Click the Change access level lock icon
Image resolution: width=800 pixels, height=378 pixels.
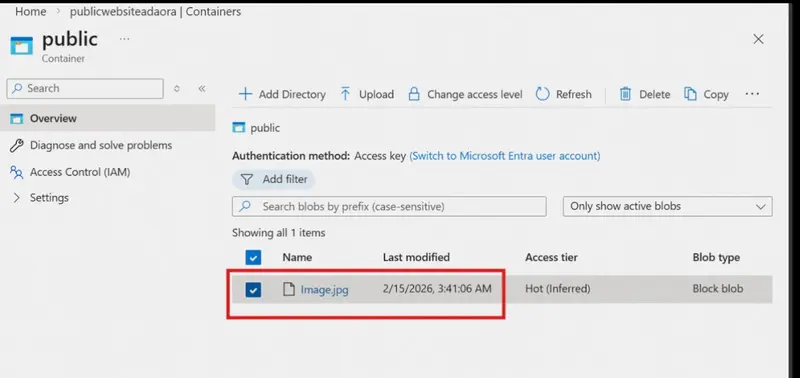(414, 94)
